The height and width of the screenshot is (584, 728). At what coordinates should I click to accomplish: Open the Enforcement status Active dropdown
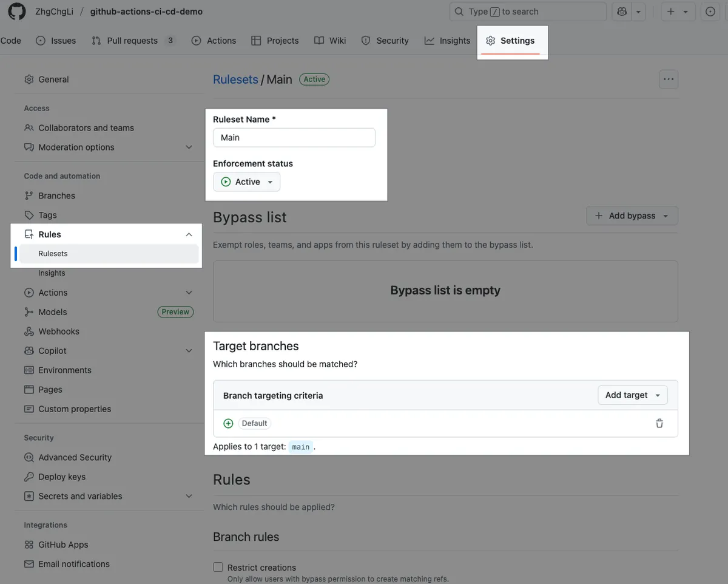pyautogui.click(x=246, y=182)
